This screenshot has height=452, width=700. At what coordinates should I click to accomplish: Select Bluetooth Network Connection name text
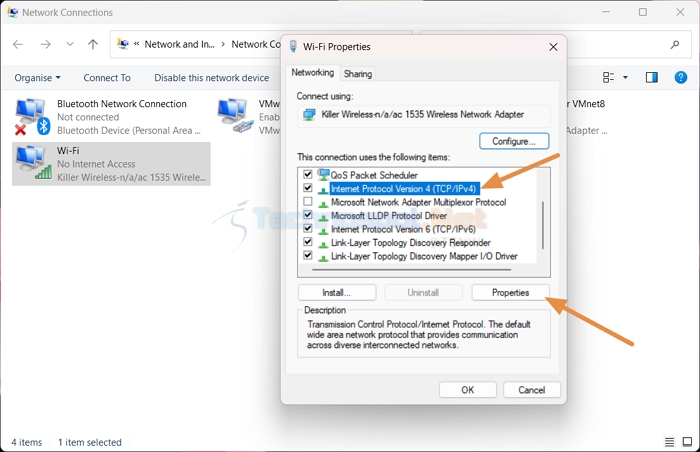point(121,104)
